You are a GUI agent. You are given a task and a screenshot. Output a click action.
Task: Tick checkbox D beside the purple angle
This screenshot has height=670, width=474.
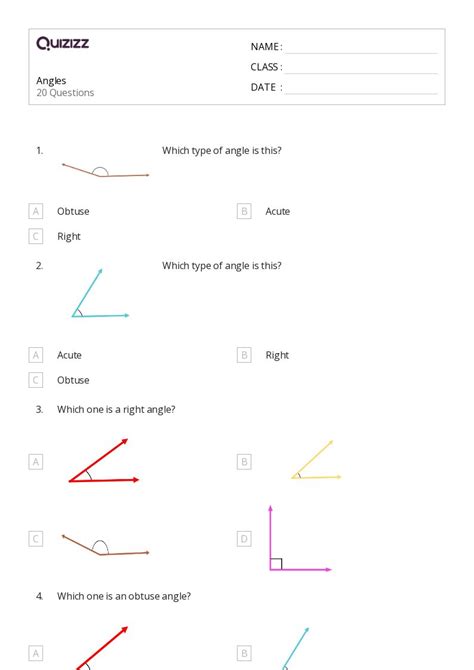click(244, 539)
